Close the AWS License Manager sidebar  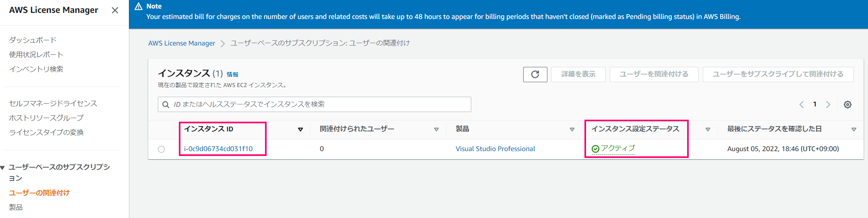pyautogui.click(x=115, y=10)
